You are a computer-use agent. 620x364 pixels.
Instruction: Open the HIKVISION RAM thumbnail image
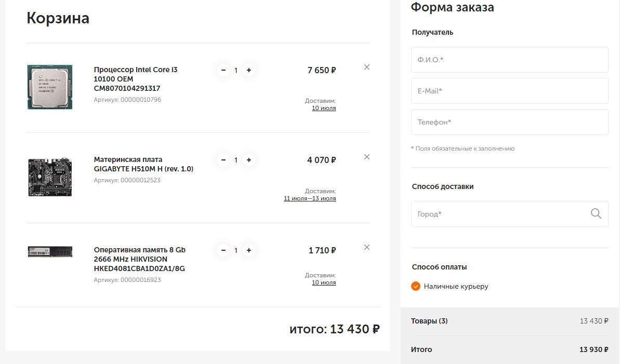tap(50, 252)
